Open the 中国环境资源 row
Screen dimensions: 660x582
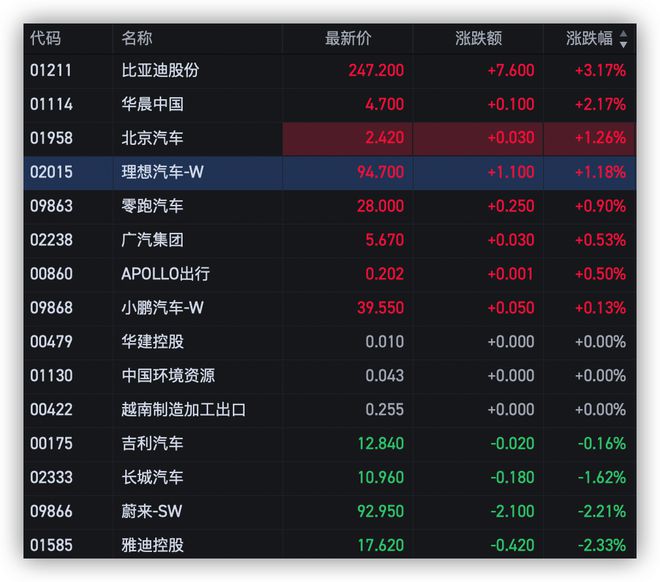(330, 376)
